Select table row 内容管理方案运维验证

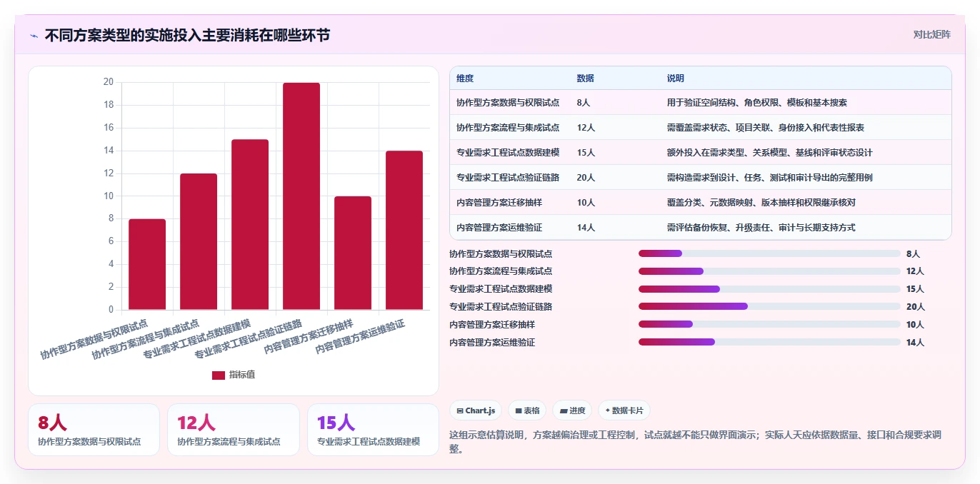tap(701, 228)
